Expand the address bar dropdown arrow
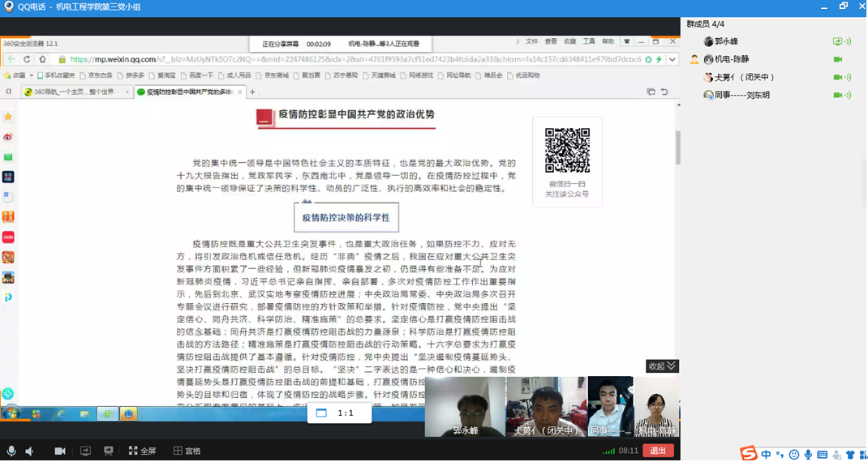 click(x=672, y=59)
